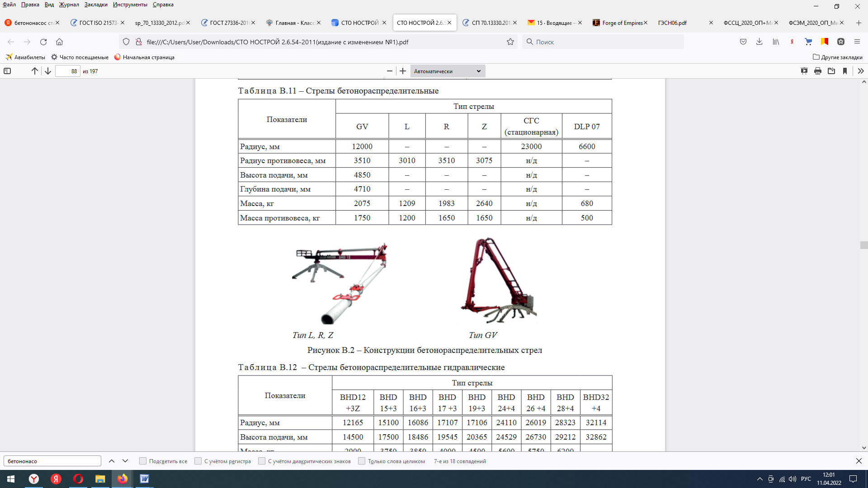The image size is (868, 488).
Task: Open Word from the taskbar
Action: point(144,479)
